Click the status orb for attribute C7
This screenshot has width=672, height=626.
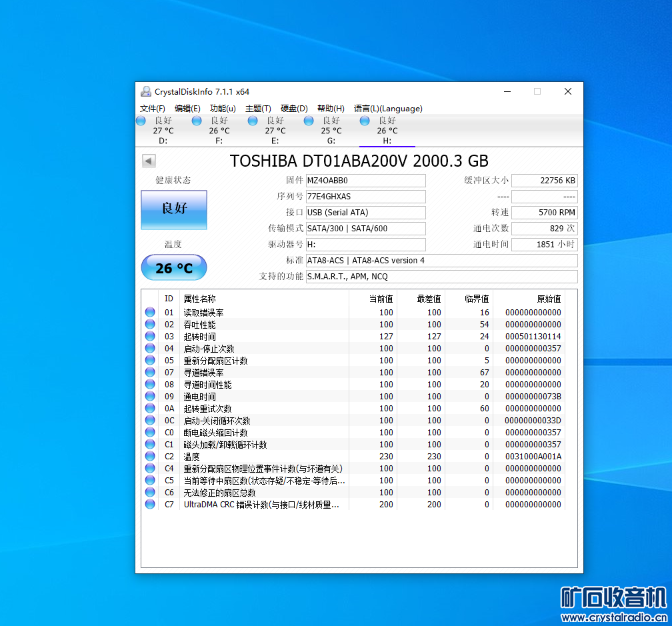[150, 505]
